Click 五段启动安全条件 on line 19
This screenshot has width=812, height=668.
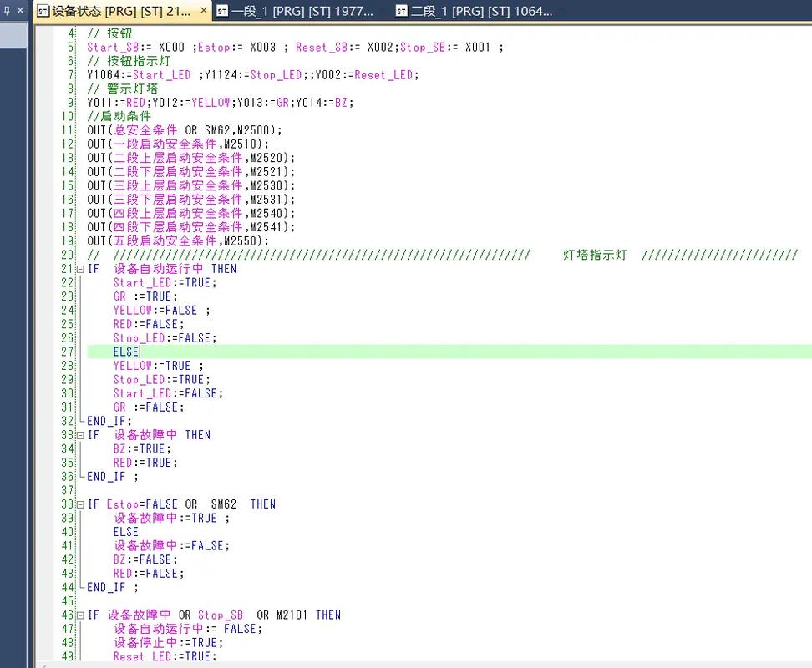(165, 240)
